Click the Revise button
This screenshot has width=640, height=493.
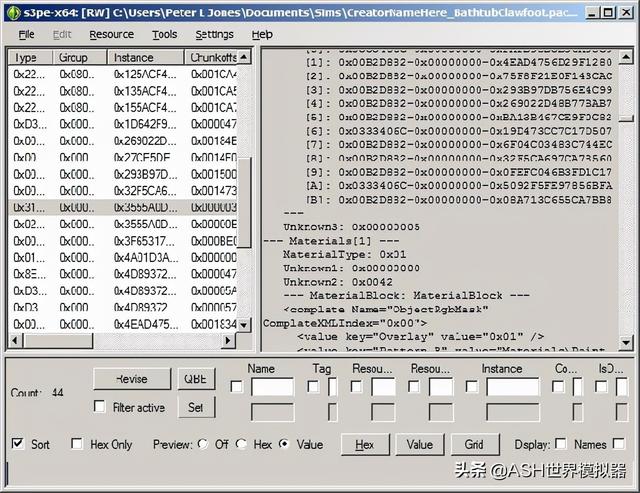132,379
